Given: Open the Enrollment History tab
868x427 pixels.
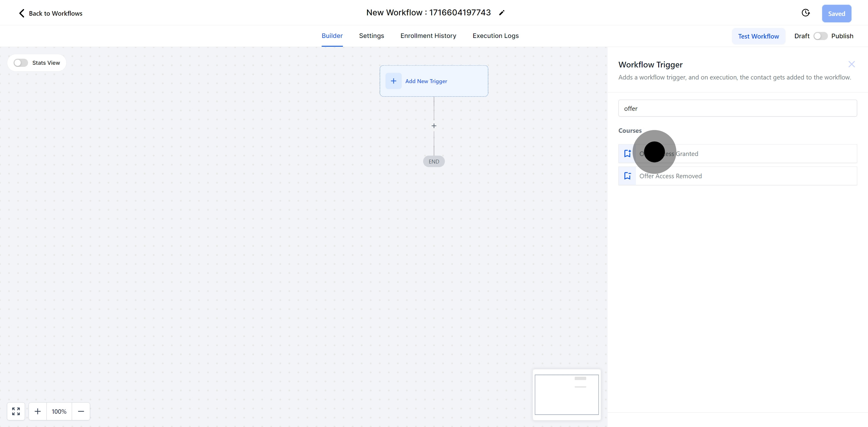Looking at the screenshot, I should [428, 36].
